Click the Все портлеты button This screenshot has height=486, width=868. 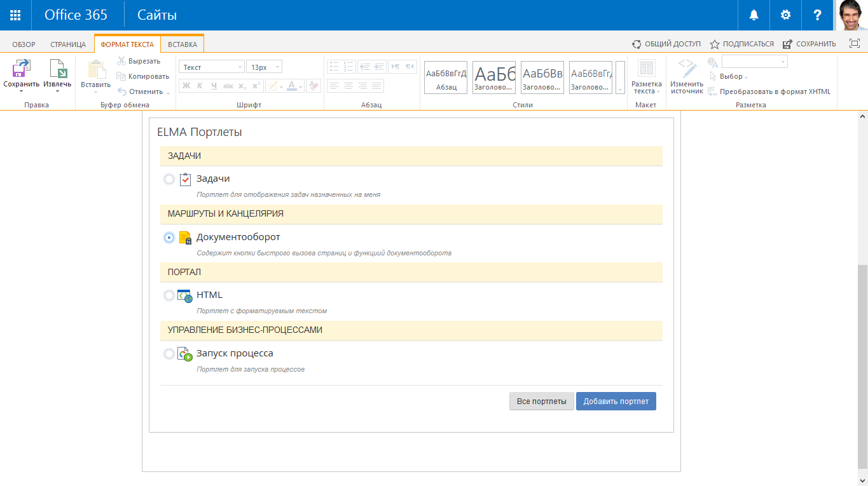(x=542, y=402)
